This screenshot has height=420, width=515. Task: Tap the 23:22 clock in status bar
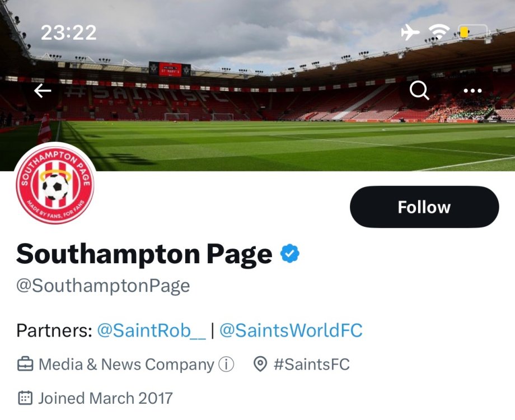68,32
